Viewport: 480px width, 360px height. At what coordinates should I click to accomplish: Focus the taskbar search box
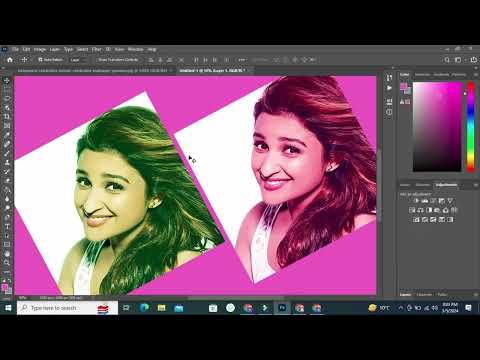(x=67, y=308)
